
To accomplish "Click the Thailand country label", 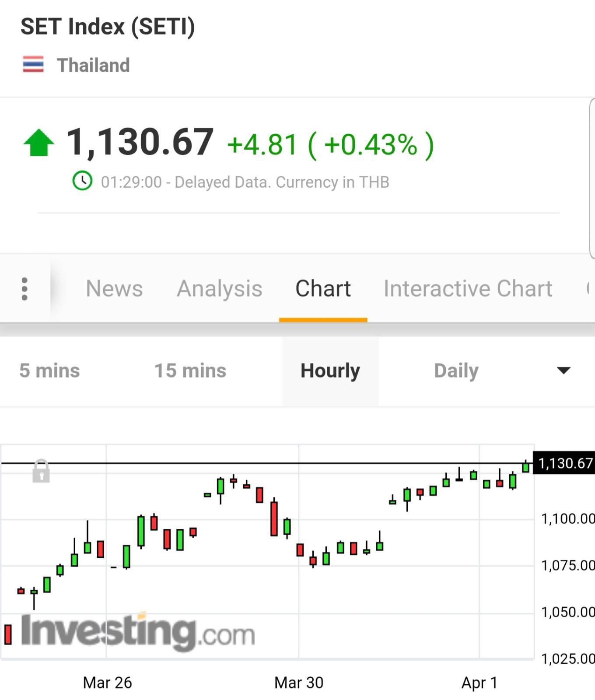I will coord(93,65).
